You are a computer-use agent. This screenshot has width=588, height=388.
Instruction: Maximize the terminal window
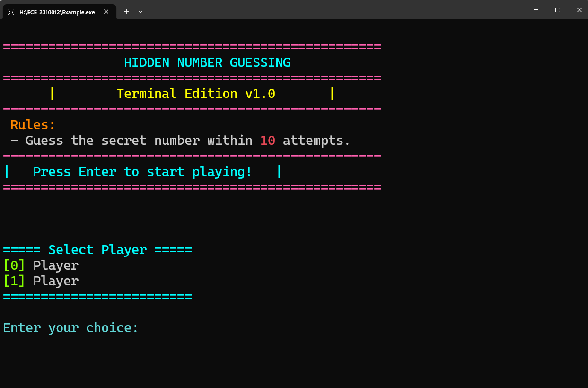(x=558, y=9)
